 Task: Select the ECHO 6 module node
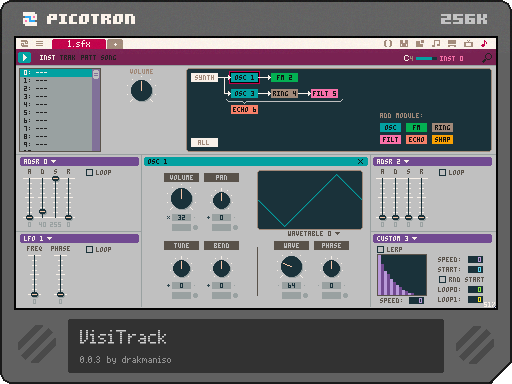[244, 110]
